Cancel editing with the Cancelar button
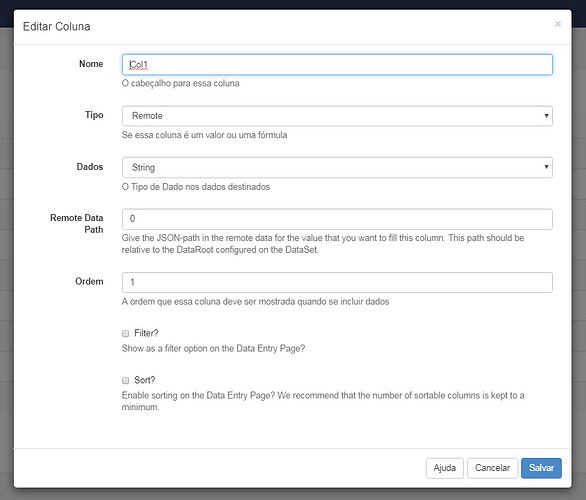The height and width of the screenshot is (500, 586). click(492, 468)
